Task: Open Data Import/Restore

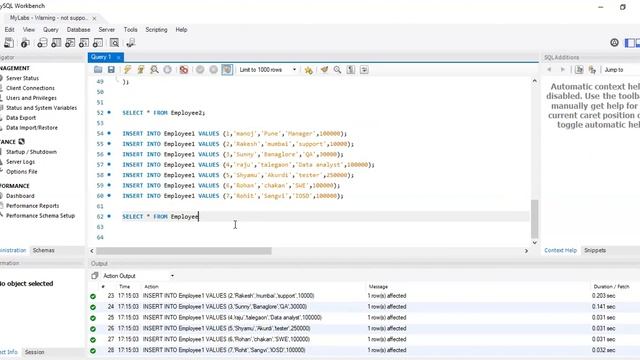Action: 32,127
